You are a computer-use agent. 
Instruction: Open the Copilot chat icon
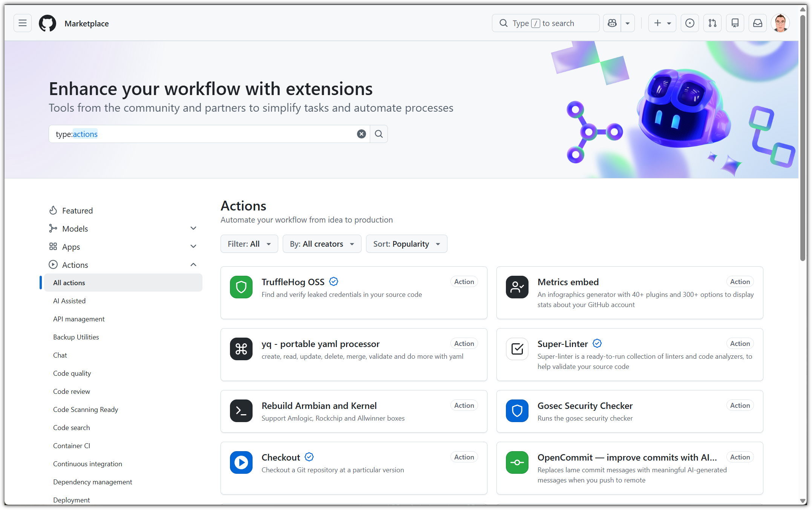click(x=612, y=23)
